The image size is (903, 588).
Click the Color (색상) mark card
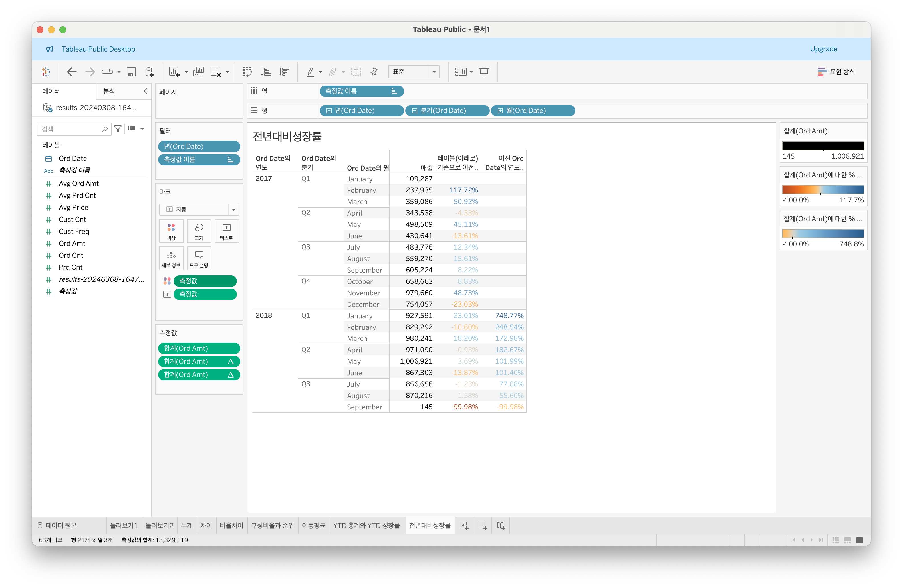(x=171, y=231)
